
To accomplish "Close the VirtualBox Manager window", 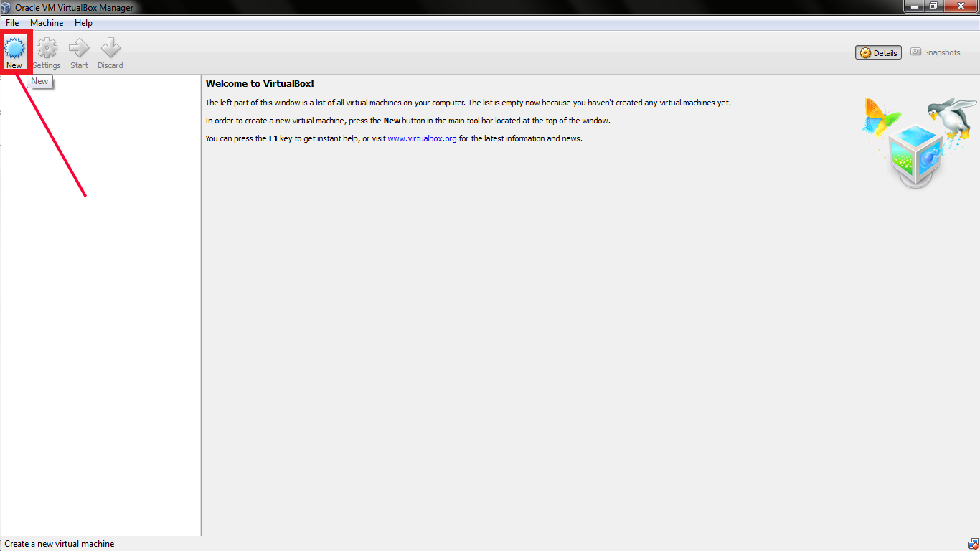I will click(960, 6).
